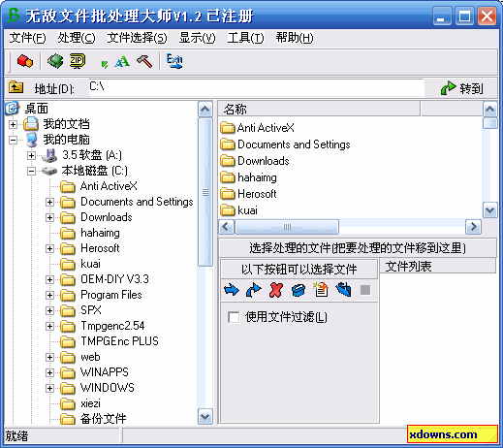Click the double-A rename toolbar icon
Viewport: 503px width, 448px height.
[122, 61]
